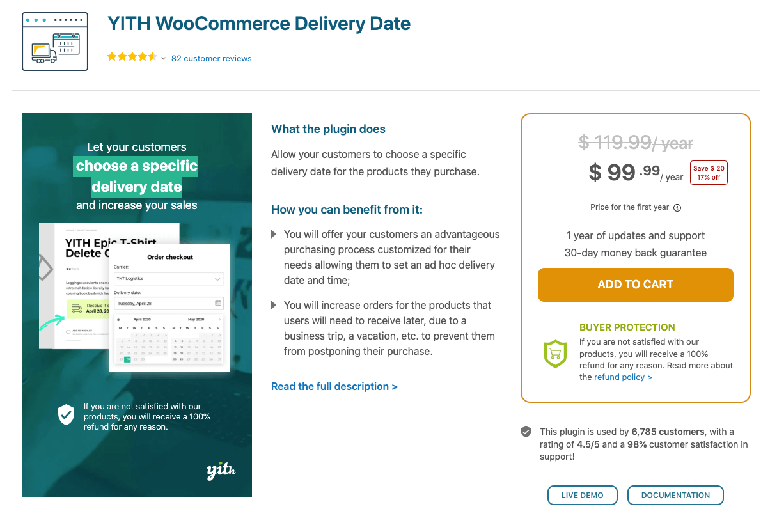This screenshot has height=532, width=770.
Task: Click the truck icon in the green delivery banner
Action: tap(75, 308)
